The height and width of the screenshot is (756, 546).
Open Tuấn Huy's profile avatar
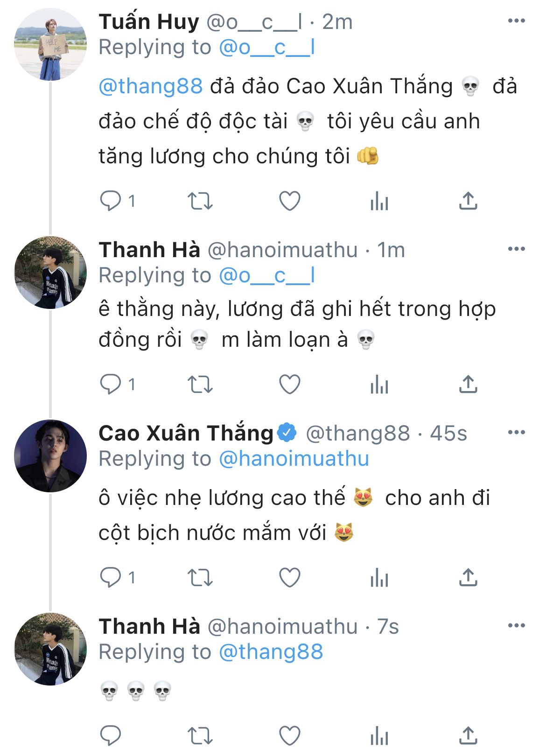click(x=50, y=45)
